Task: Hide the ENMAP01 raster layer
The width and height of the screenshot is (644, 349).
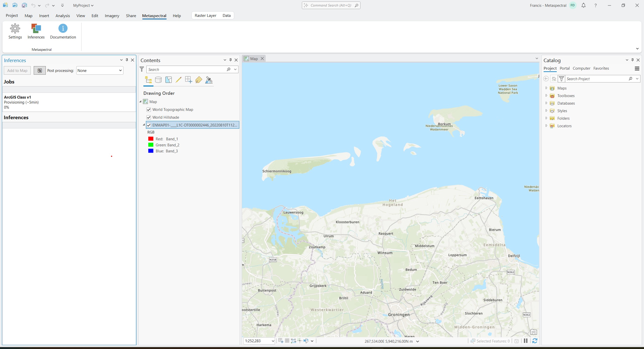Action: point(149,125)
